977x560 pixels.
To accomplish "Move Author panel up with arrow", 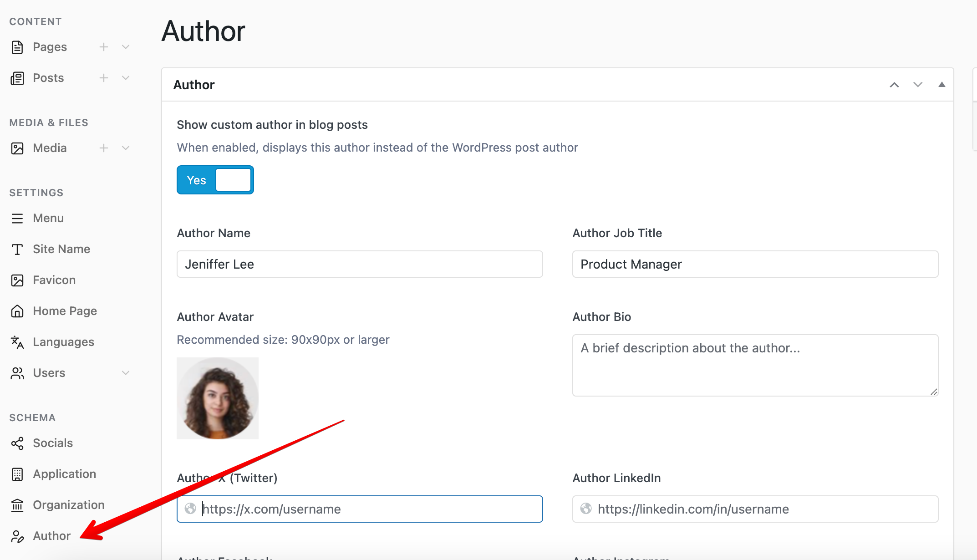I will pos(894,85).
